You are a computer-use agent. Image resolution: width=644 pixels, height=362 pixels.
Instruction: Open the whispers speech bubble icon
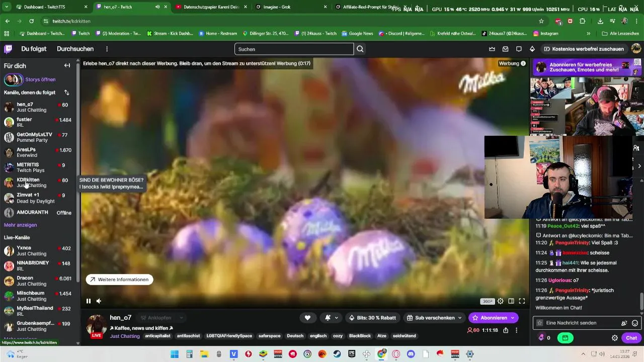coord(519,49)
